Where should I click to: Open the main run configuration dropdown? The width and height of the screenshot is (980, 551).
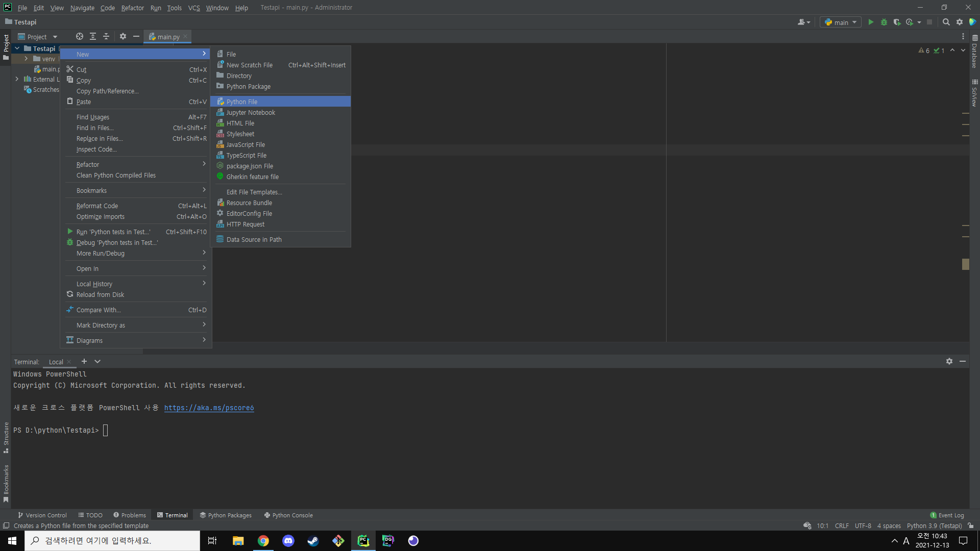click(841, 22)
